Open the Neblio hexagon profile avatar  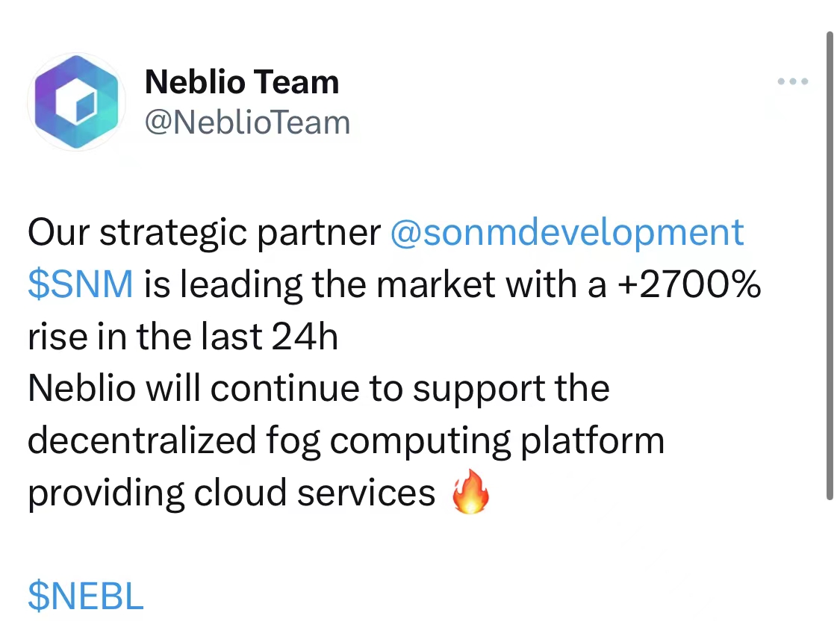[x=76, y=102]
